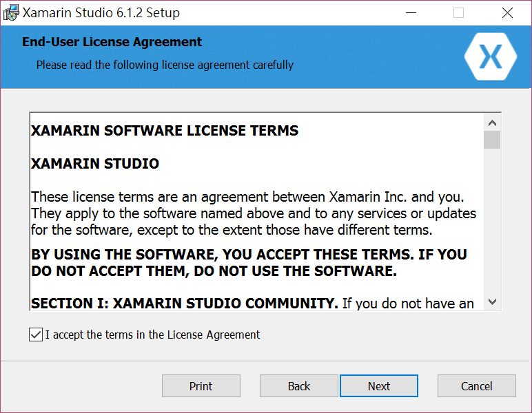Proceed with the Next button
The image size is (532, 413).
click(379, 386)
